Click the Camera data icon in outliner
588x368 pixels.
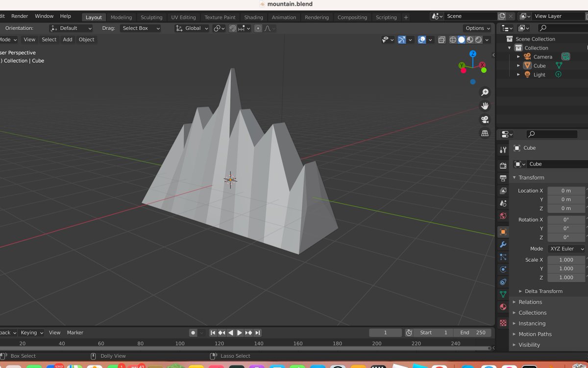565,56
